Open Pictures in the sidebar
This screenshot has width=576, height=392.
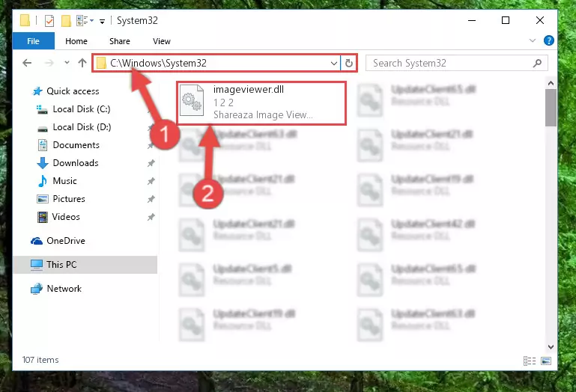69,199
